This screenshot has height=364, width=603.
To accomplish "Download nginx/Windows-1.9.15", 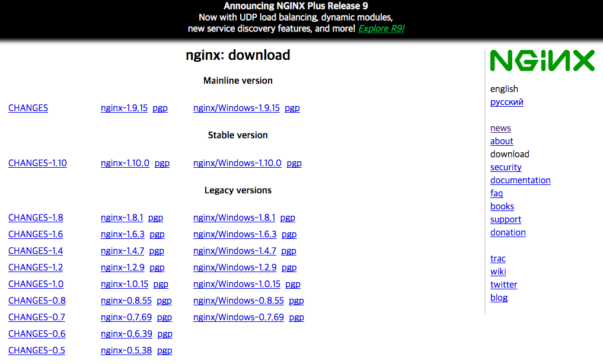I will (237, 108).
